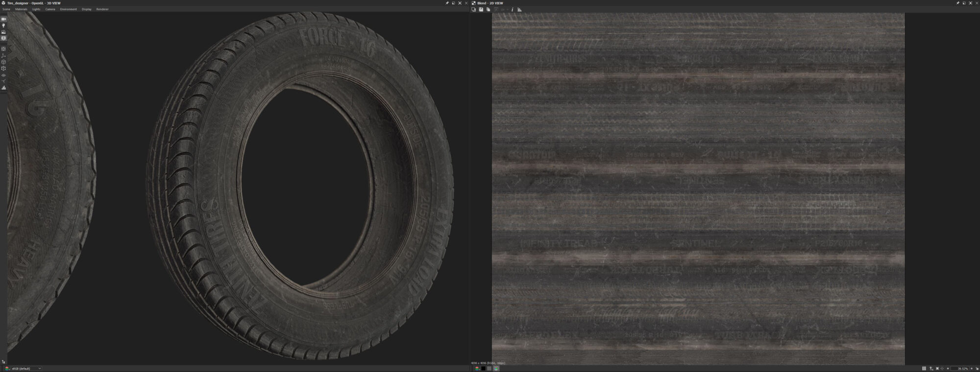Click the cube icon in the 3D sidebar
This screenshot has width=980, height=372.
pos(3,62)
